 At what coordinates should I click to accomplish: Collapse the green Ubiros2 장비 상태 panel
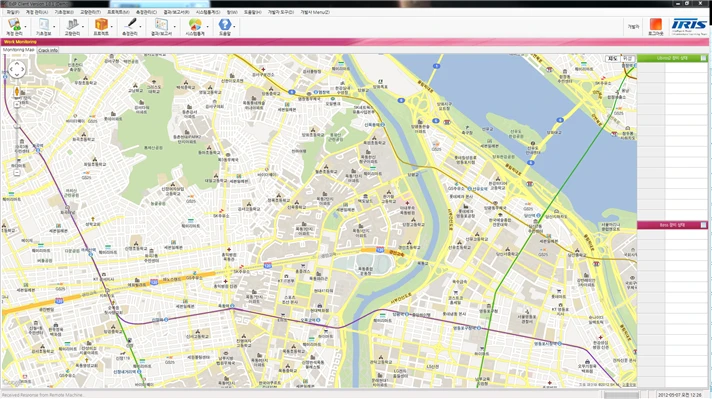[703, 58]
